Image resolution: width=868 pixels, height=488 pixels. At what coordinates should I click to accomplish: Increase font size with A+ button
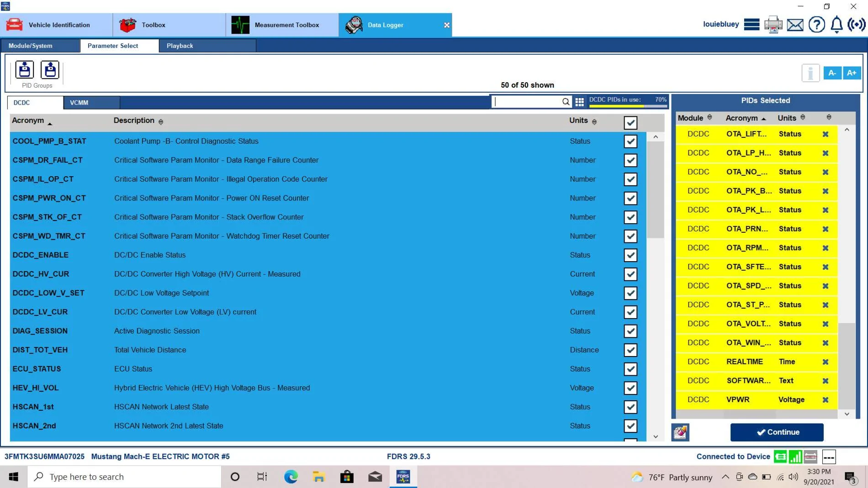tap(852, 73)
